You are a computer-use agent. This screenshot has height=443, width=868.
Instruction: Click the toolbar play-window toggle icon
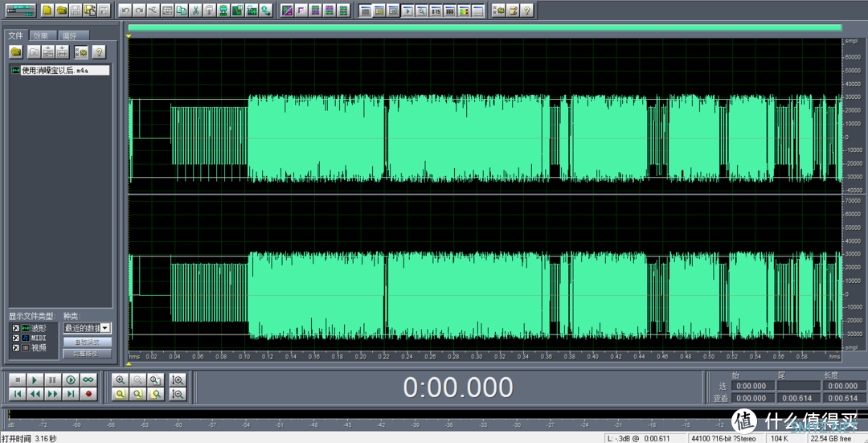click(407, 10)
